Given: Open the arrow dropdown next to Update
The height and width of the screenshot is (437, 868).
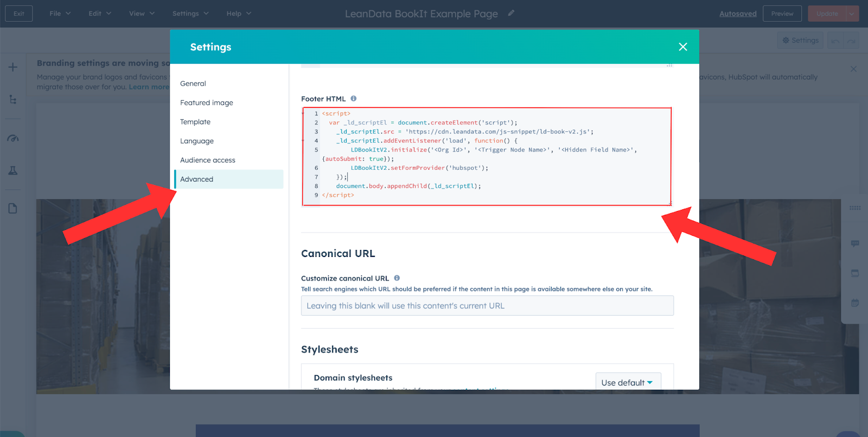Looking at the screenshot, I should point(852,14).
